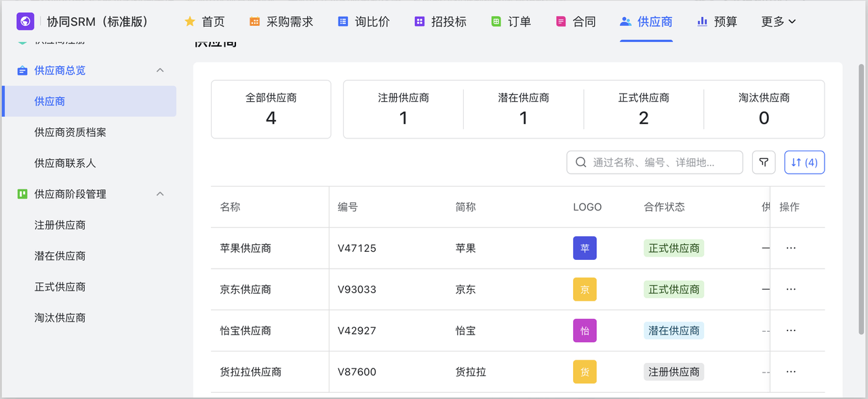Expand the 更多 dropdown menu
The width and height of the screenshot is (868, 399).
tap(778, 22)
